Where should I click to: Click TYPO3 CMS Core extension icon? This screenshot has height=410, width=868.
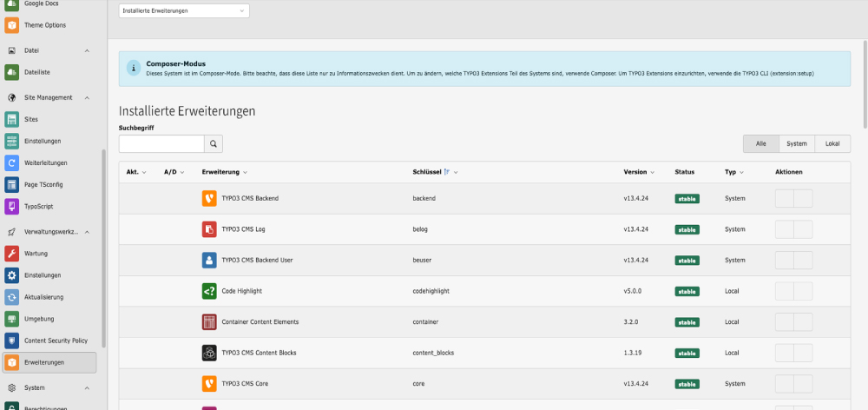209,383
